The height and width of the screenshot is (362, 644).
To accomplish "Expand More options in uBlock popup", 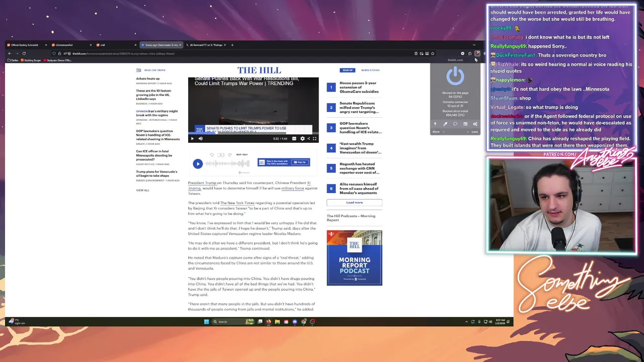I will (438, 132).
